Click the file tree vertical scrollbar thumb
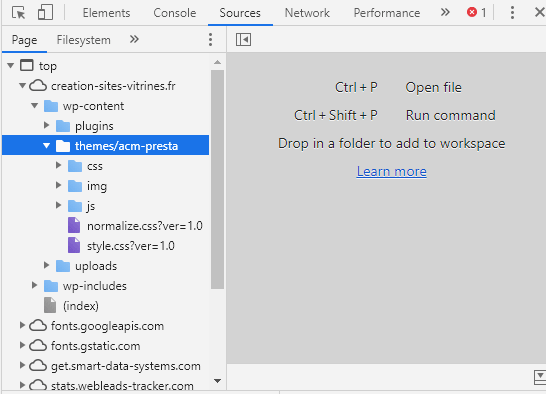This screenshot has height=394, width=546. point(217,179)
